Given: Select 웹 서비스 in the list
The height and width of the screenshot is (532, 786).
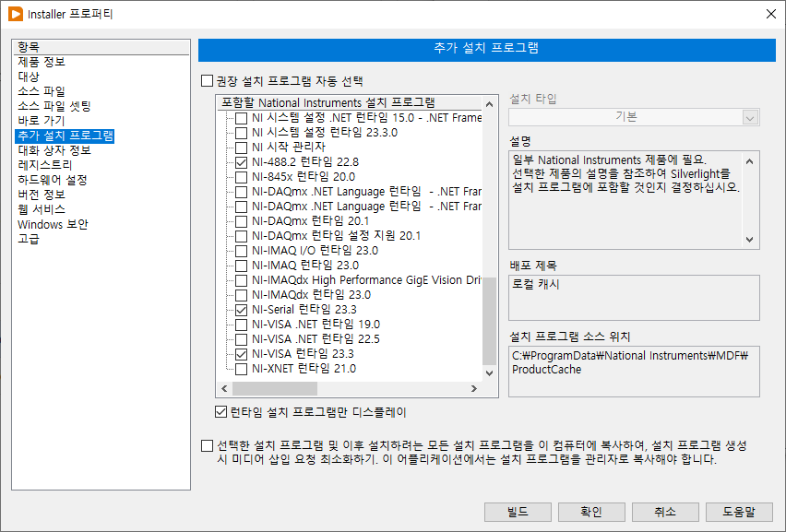Looking at the screenshot, I should click(42, 209).
